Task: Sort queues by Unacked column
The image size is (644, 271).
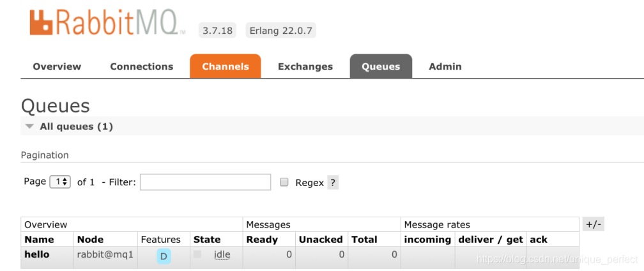Action: coord(321,240)
